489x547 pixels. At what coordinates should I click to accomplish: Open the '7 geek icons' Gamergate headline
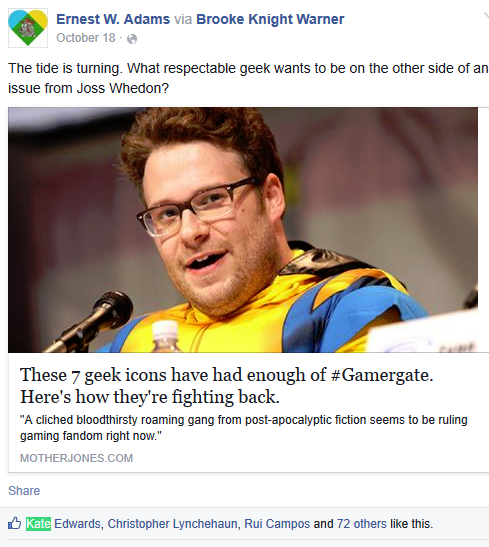click(x=227, y=386)
